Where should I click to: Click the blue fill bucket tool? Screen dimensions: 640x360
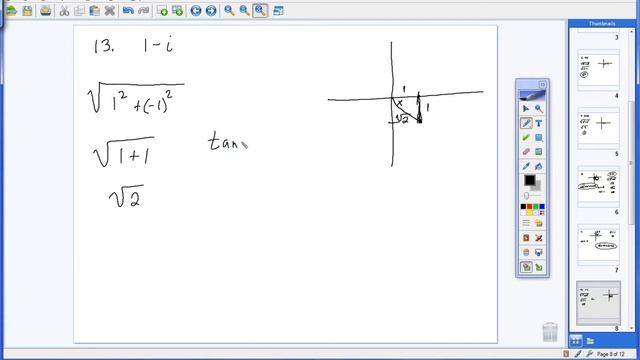539,166
